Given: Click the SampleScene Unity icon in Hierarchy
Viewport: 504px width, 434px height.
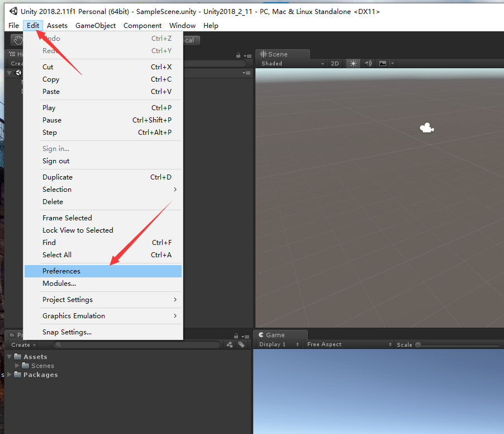Looking at the screenshot, I should (x=18, y=73).
